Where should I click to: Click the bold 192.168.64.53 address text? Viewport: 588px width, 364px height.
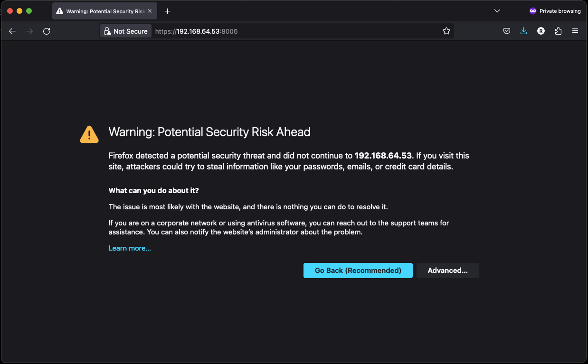click(383, 156)
